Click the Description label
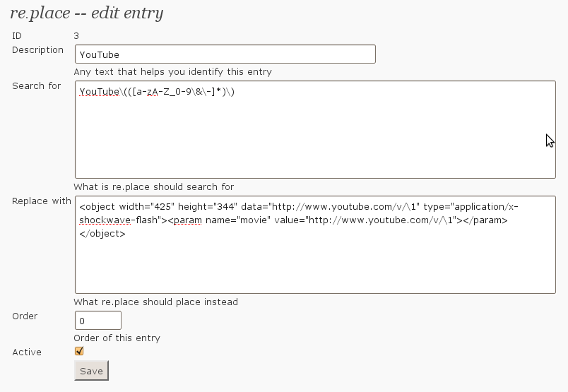Image resolution: width=568 pixels, height=392 pixels. click(x=37, y=50)
